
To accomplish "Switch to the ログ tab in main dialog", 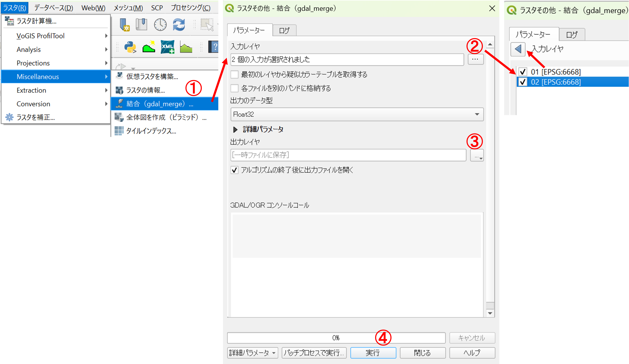I will pyautogui.click(x=284, y=31).
